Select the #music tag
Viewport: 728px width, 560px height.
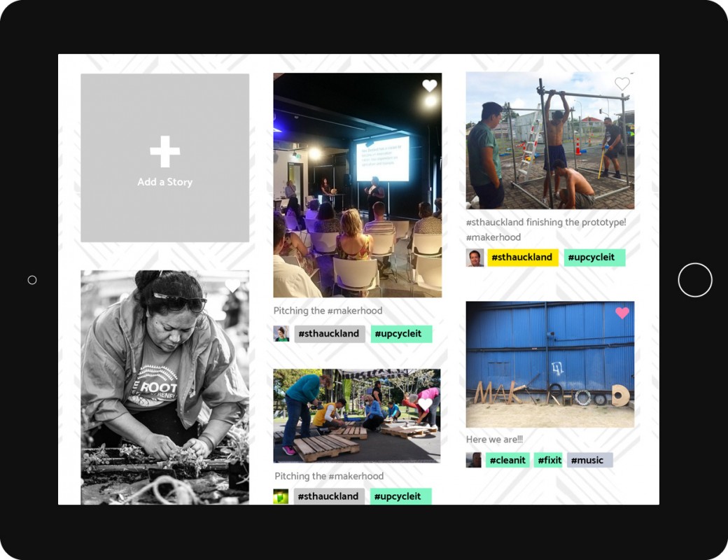[x=589, y=460]
